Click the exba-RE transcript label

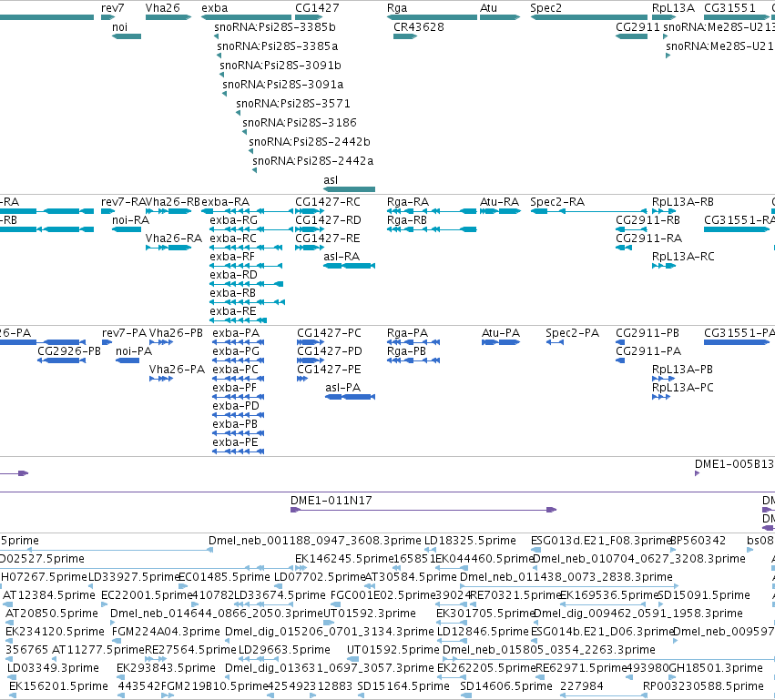coord(233,310)
